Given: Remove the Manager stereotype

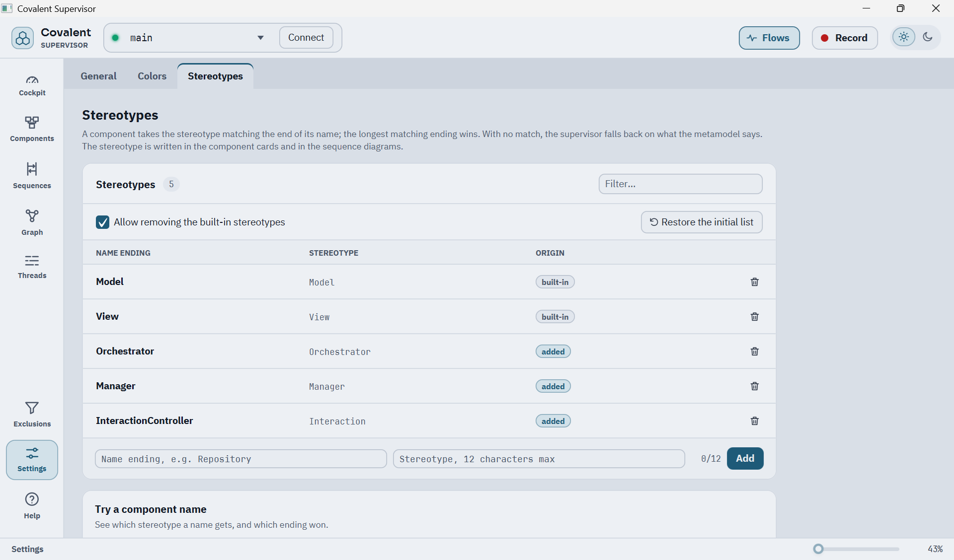Looking at the screenshot, I should pyautogui.click(x=754, y=386).
